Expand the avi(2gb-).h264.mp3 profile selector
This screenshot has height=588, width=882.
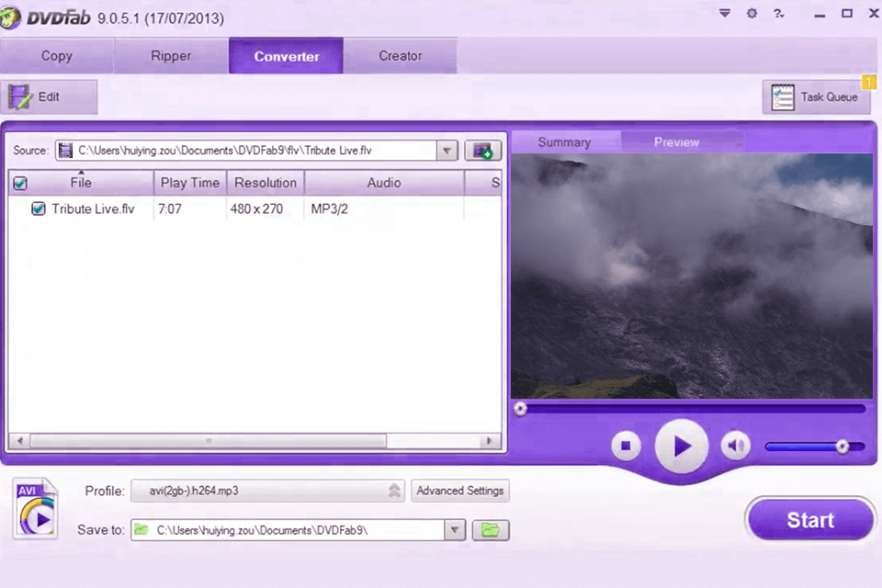(394, 491)
